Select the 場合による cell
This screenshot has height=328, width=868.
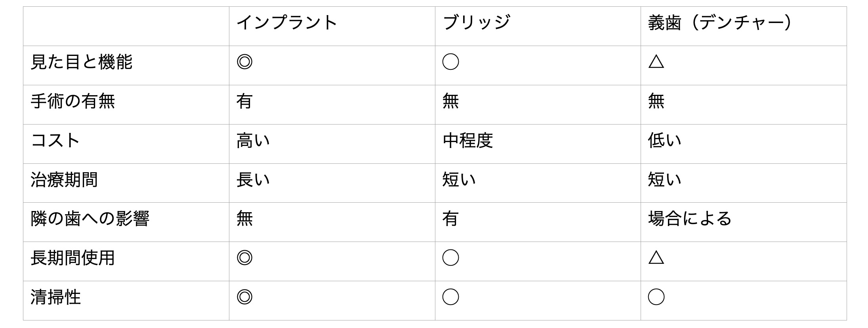(x=690, y=219)
